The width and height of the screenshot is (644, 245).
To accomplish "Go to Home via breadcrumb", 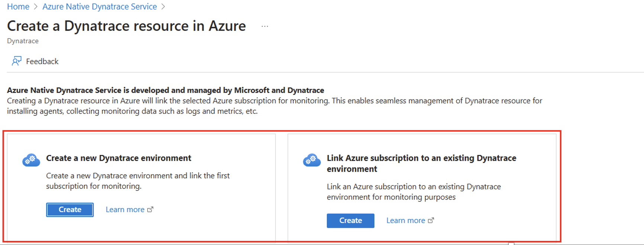I will tap(18, 7).
